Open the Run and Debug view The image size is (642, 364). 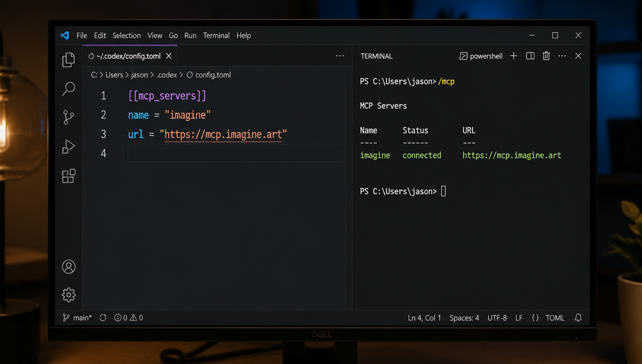click(x=68, y=146)
